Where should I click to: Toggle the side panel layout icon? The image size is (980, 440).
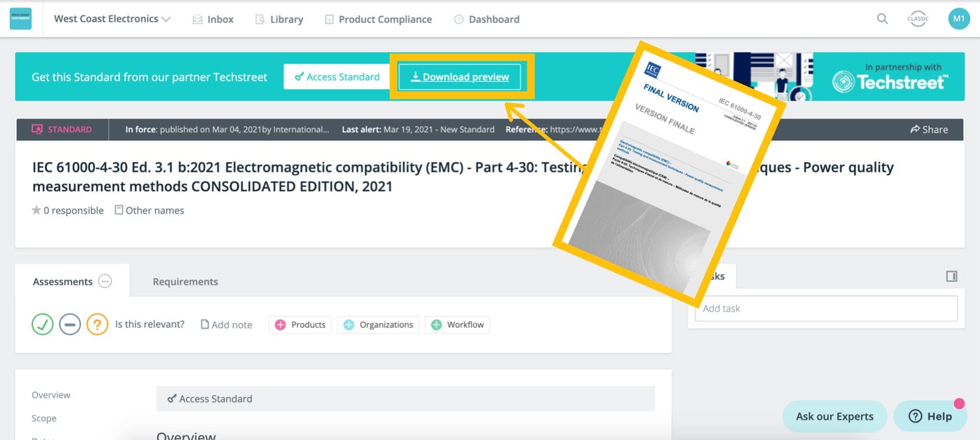click(x=951, y=276)
